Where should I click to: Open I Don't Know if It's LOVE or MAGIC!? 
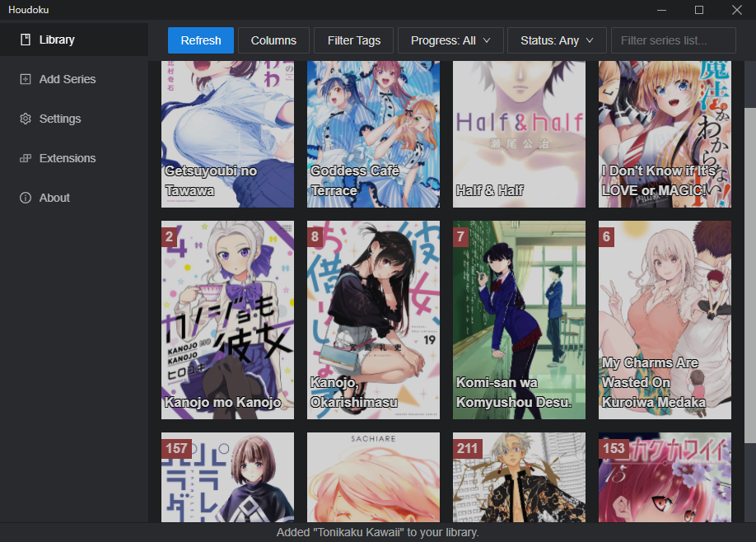coord(665,134)
